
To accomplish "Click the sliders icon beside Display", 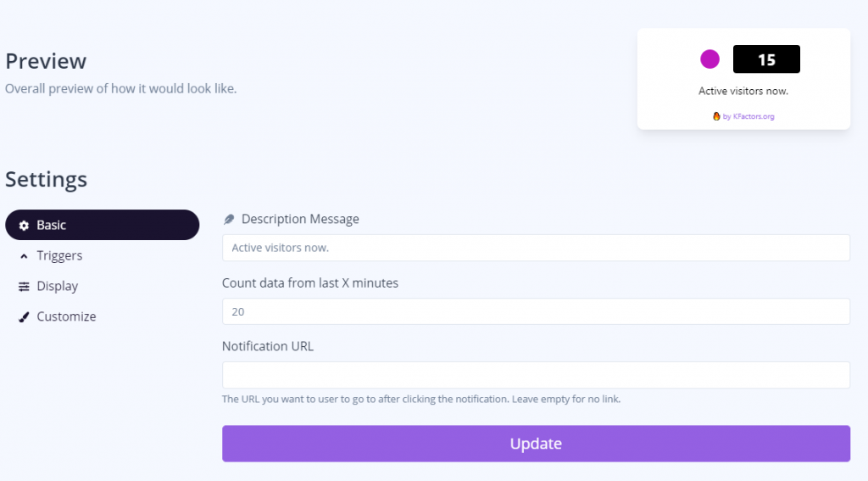I will click(24, 287).
